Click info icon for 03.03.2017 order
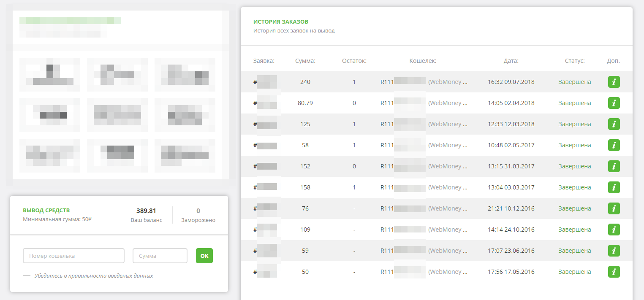 pyautogui.click(x=614, y=187)
